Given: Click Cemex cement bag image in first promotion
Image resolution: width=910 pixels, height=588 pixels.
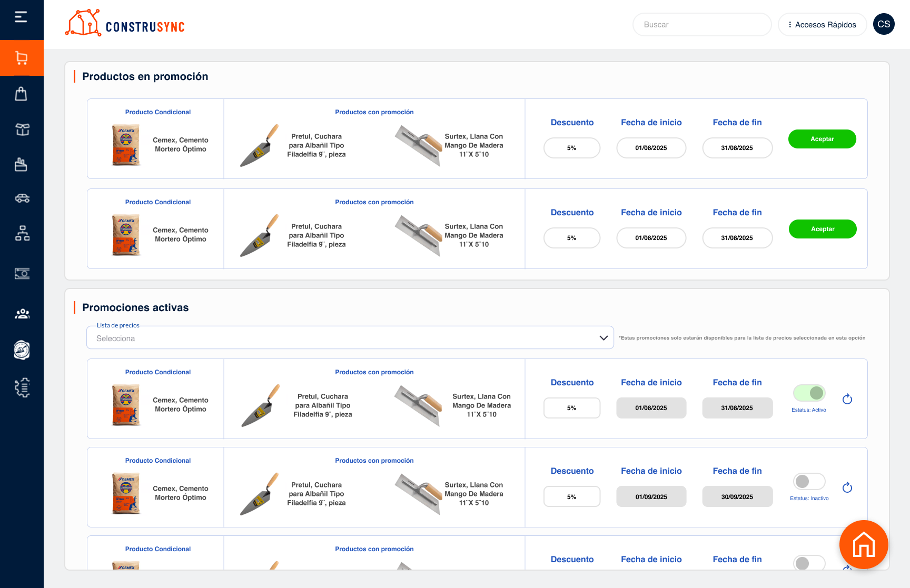Looking at the screenshot, I should coord(126,145).
